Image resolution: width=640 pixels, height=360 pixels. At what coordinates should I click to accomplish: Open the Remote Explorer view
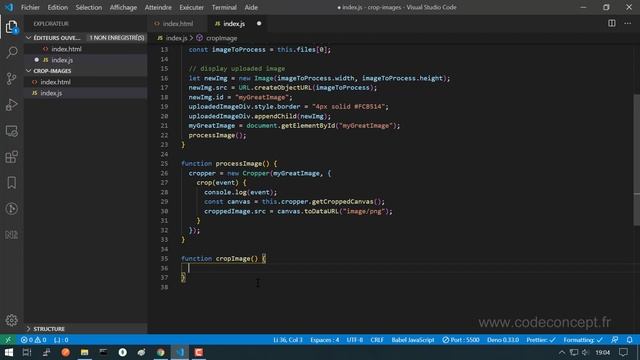[x=11, y=131]
